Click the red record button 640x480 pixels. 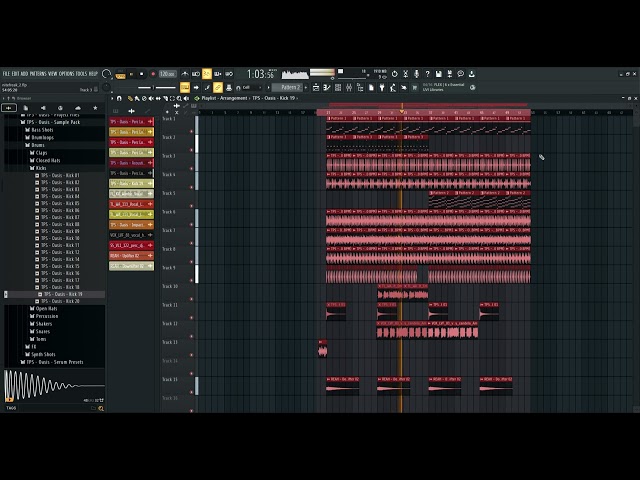tap(153, 74)
